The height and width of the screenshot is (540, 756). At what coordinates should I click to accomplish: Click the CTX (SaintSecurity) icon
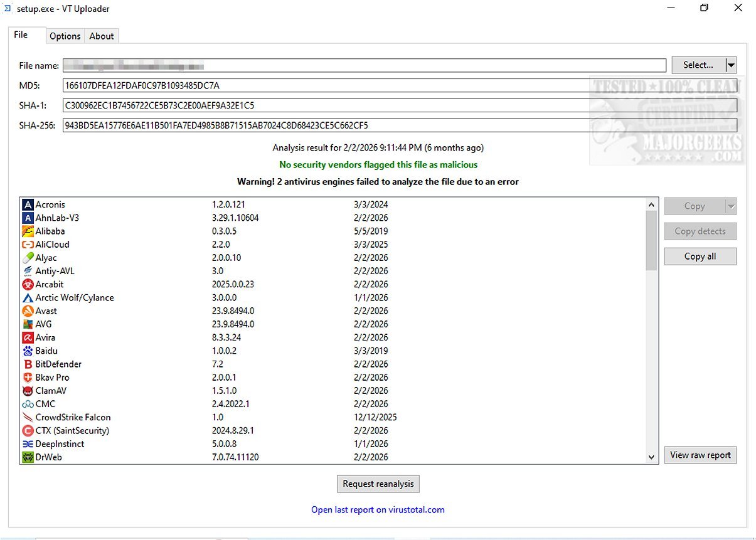(28, 431)
